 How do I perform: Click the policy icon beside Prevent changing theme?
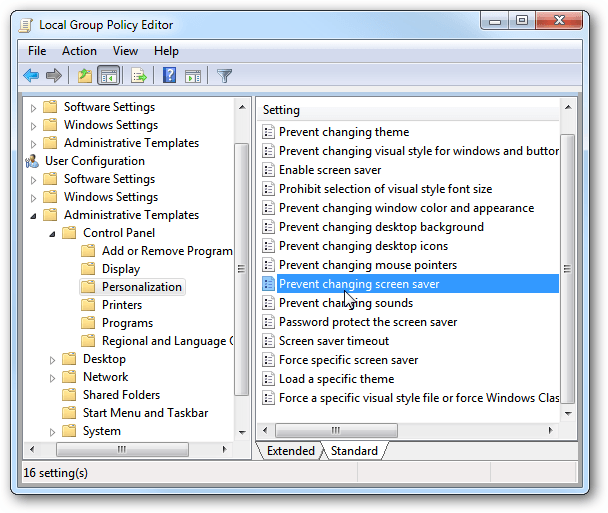click(x=268, y=132)
